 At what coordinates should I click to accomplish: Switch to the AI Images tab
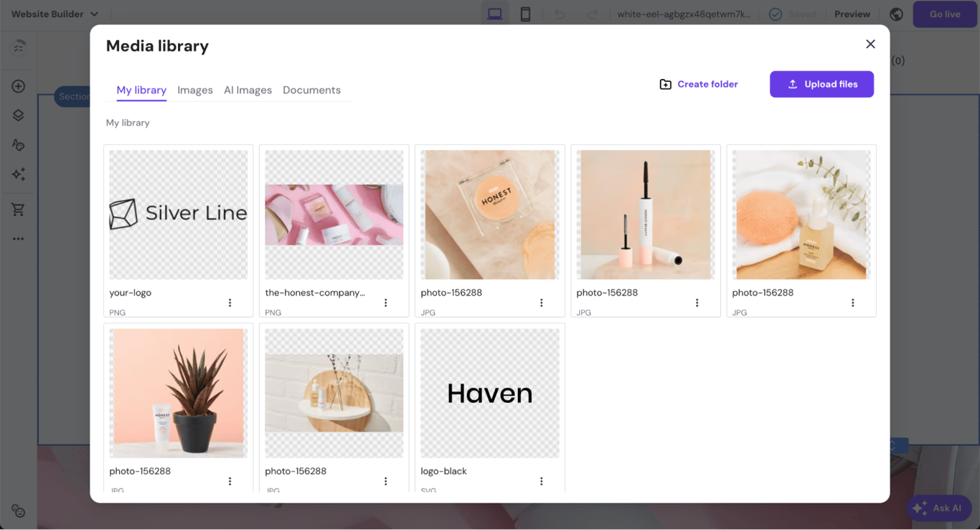[x=248, y=90]
